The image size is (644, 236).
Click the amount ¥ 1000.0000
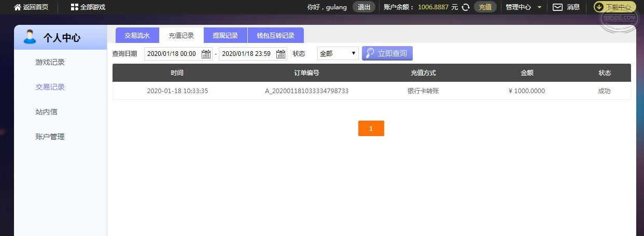coord(527,91)
